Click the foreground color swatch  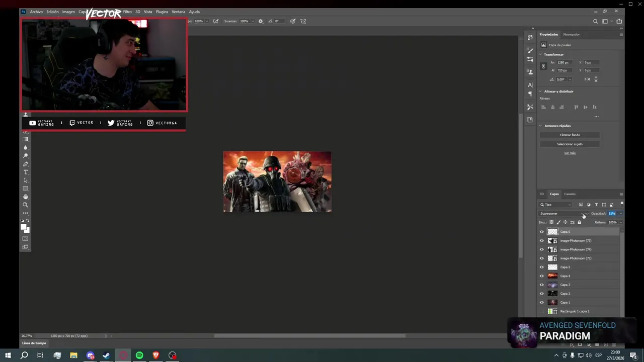(x=24, y=227)
